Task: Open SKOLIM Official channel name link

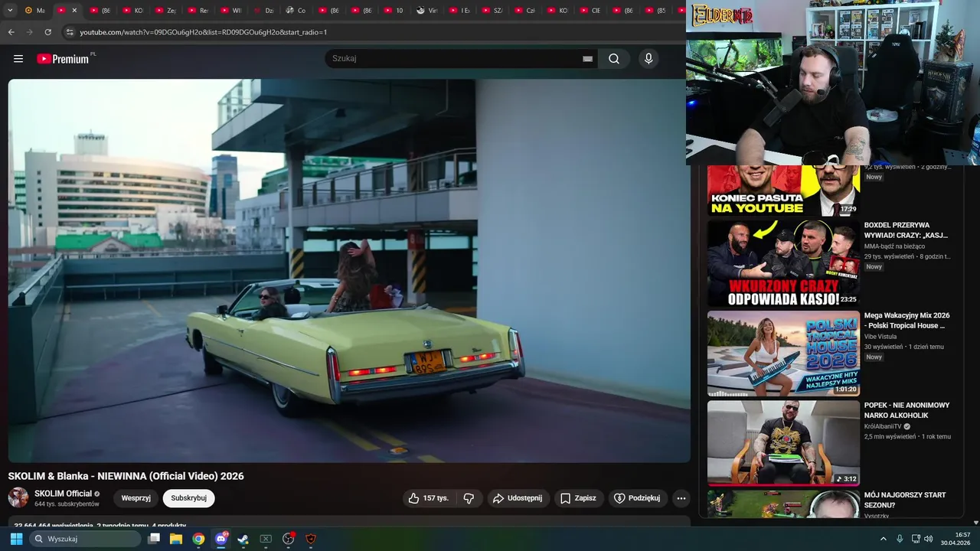Action: tap(63, 494)
